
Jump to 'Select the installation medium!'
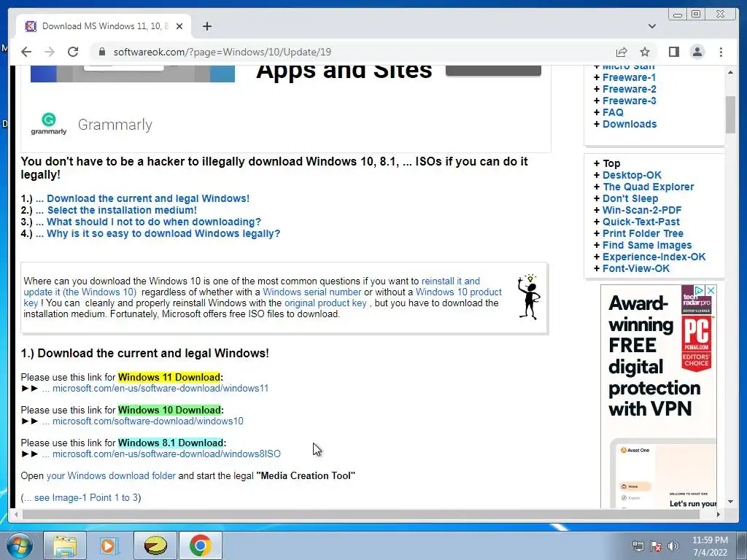[122, 210]
